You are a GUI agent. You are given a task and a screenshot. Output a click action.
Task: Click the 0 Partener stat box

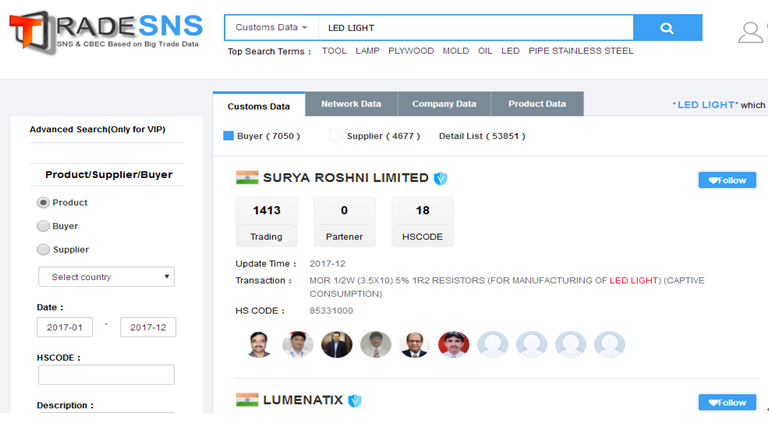pos(344,222)
